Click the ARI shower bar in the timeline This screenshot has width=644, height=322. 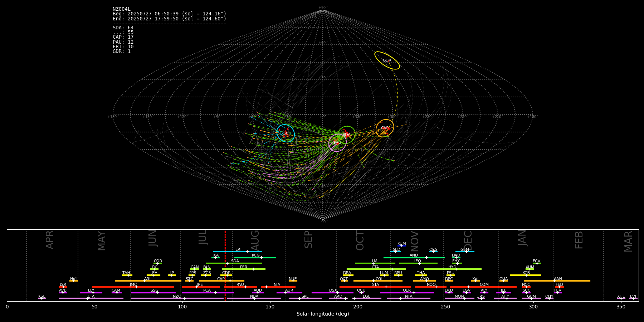click(148, 281)
